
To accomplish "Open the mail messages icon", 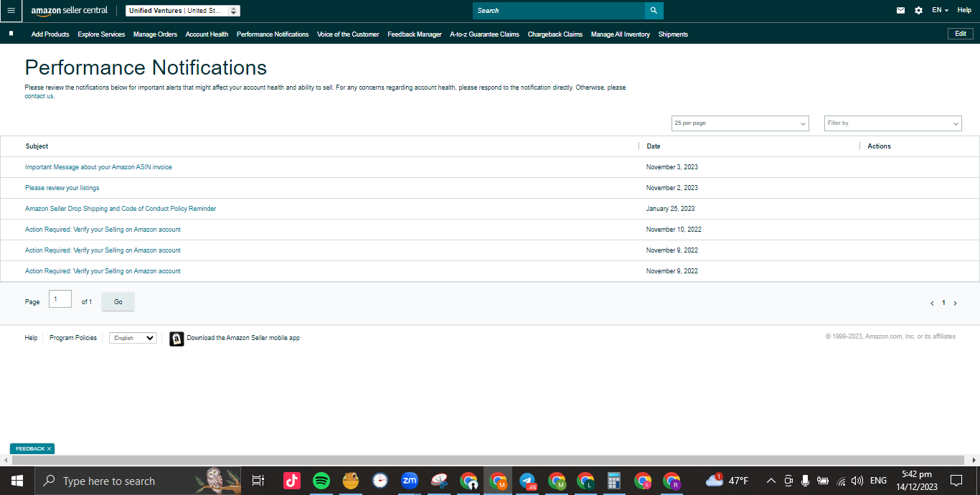I will pos(901,11).
